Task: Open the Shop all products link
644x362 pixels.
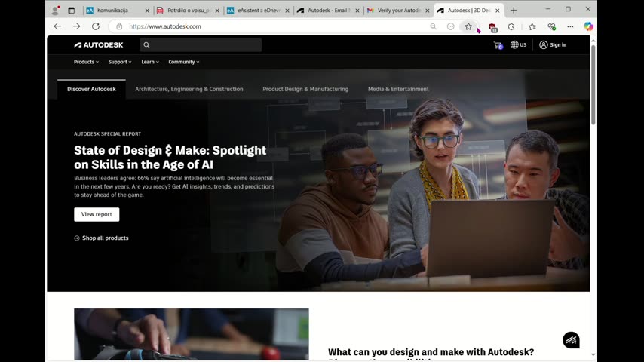Action: click(101, 238)
